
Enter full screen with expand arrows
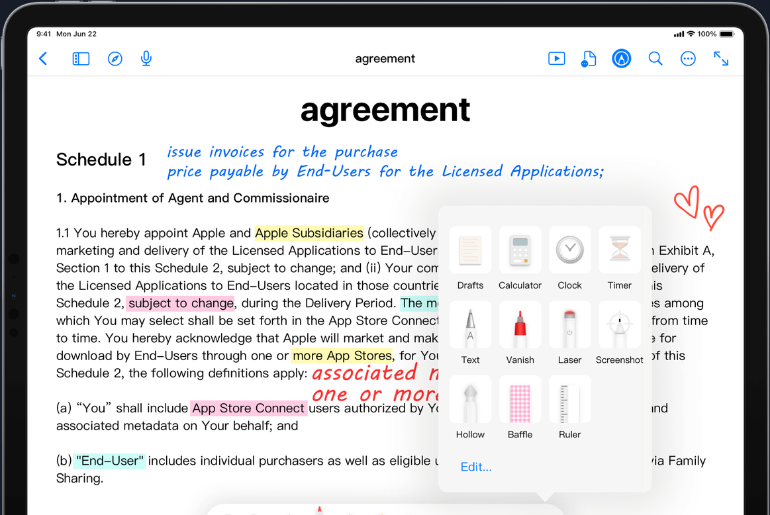pyautogui.click(x=721, y=59)
